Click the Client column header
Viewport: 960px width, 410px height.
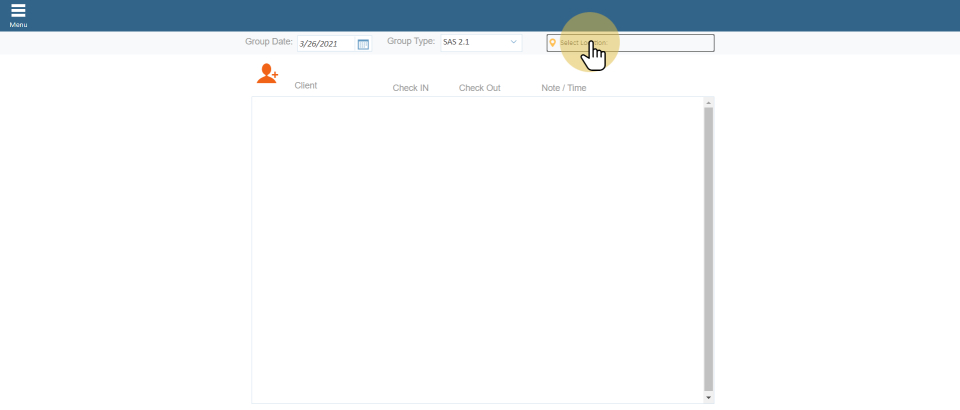click(306, 86)
